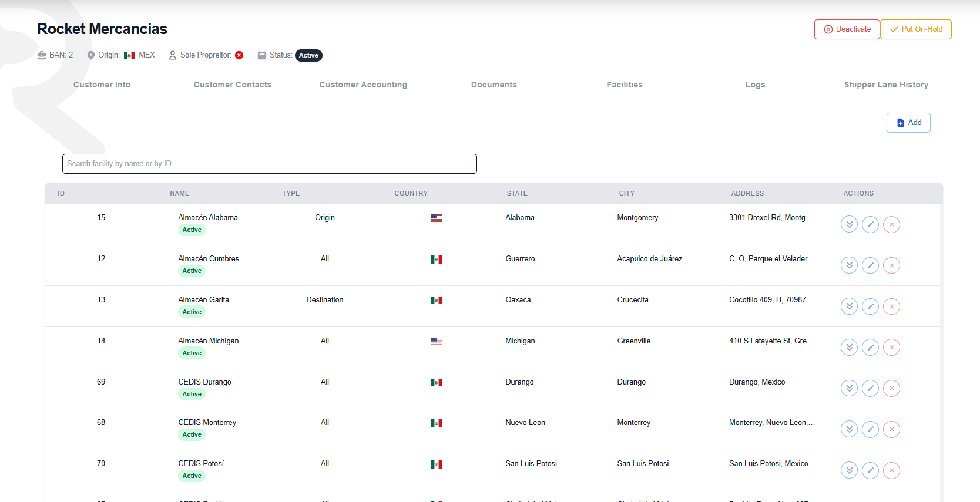Open the Customer Accounting tab

[363, 85]
